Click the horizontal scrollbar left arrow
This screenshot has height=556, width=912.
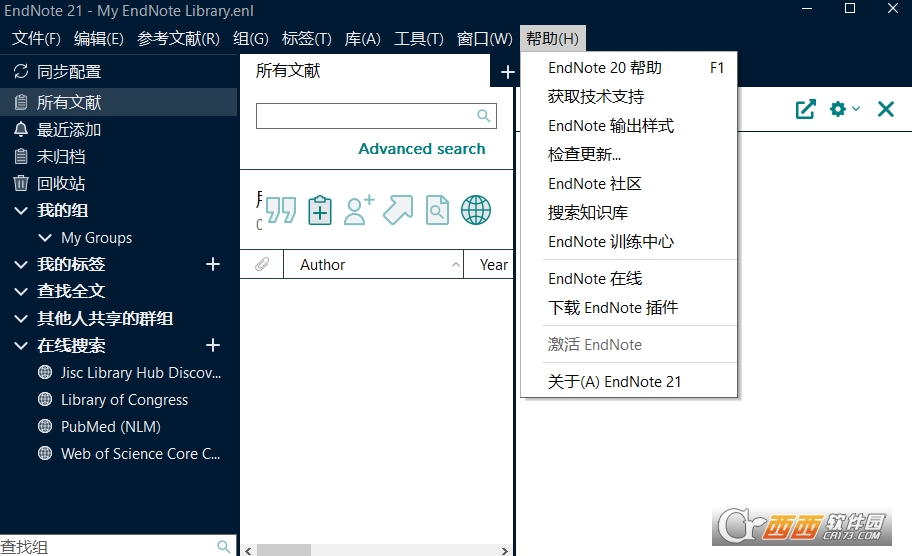(248, 550)
